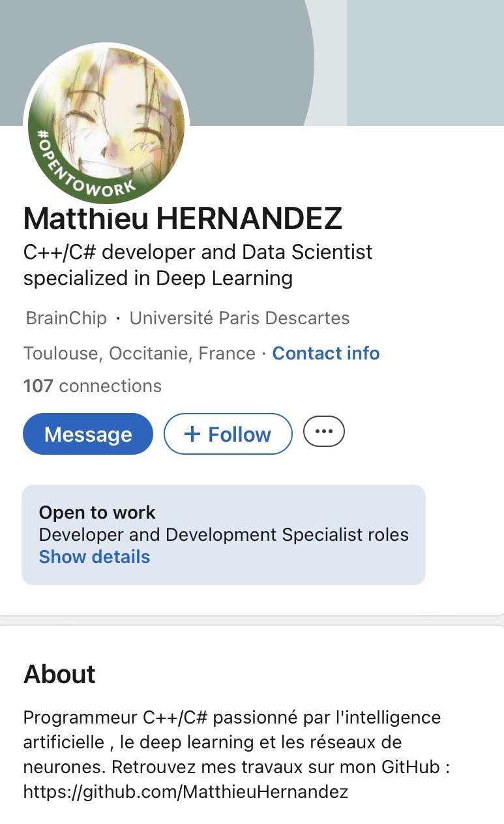This screenshot has height=824, width=504.
Task: Click the plus icon in Follow button
Action: click(x=192, y=434)
